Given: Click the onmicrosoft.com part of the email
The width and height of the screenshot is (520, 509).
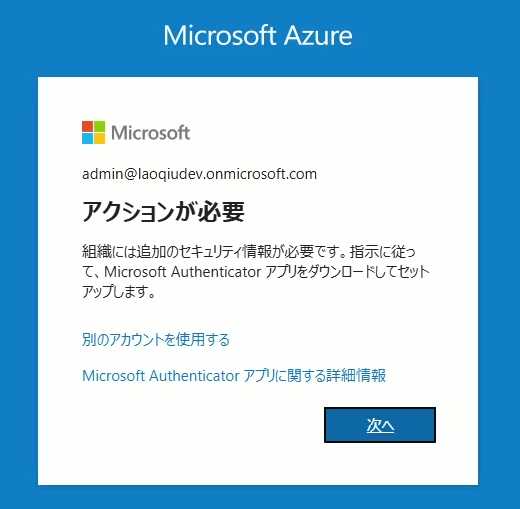Looking at the screenshot, I should tap(262, 174).
